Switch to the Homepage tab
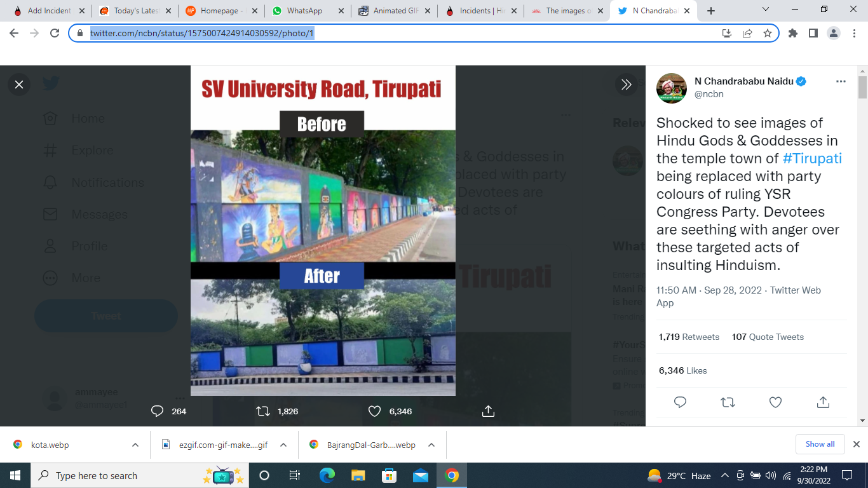Viewport: 868px width, 488px height. click(x=222, y=11)
